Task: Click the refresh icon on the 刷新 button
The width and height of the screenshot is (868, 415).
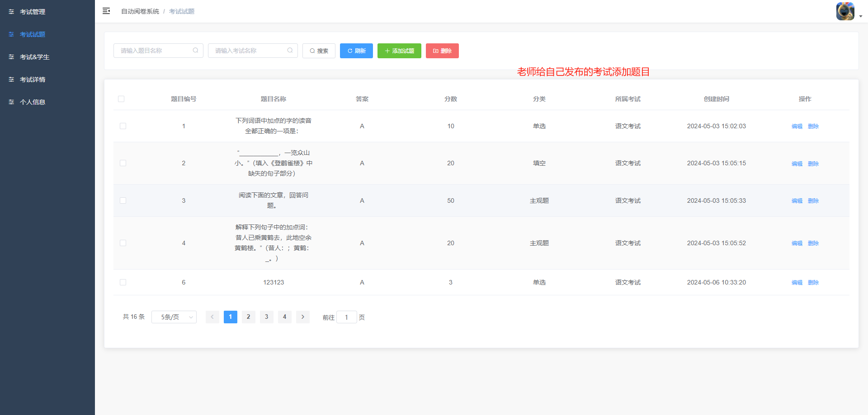Action: (349, 51)
